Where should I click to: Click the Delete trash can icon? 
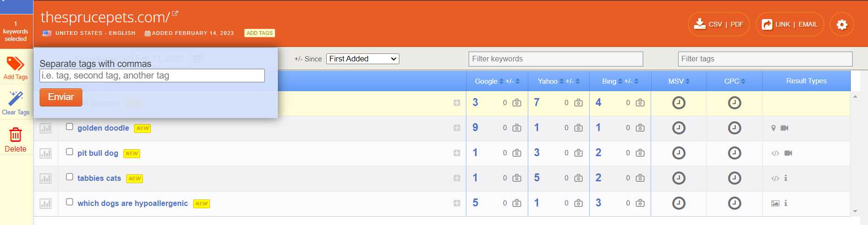(15, 135)
